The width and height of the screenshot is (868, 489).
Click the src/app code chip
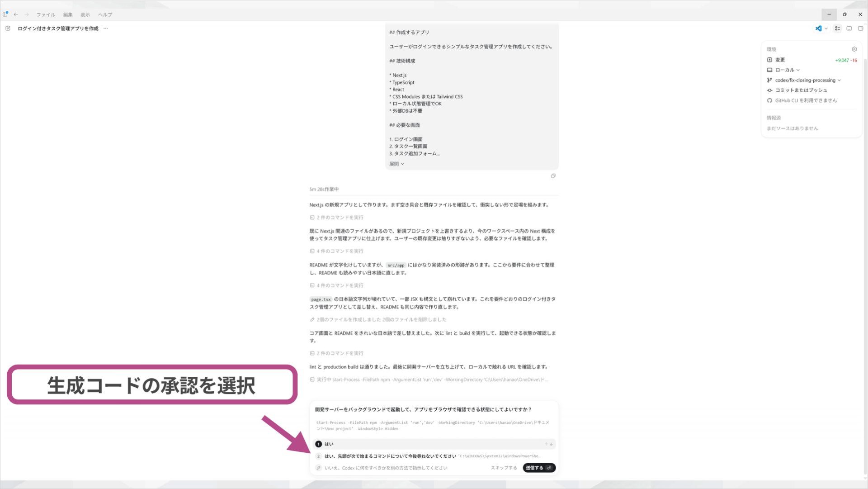[x=396, y=265]
